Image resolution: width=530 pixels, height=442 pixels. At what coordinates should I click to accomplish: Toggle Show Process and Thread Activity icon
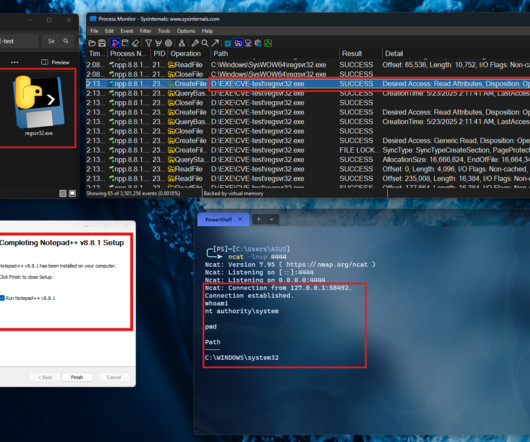click(x=258, y=43)
